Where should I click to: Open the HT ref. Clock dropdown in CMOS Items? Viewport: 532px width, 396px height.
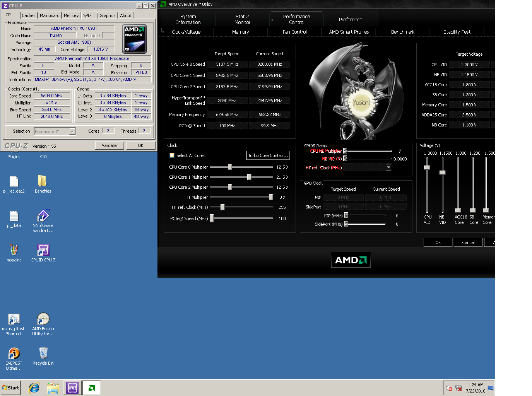pyautogui.click(x=388, y=167)
